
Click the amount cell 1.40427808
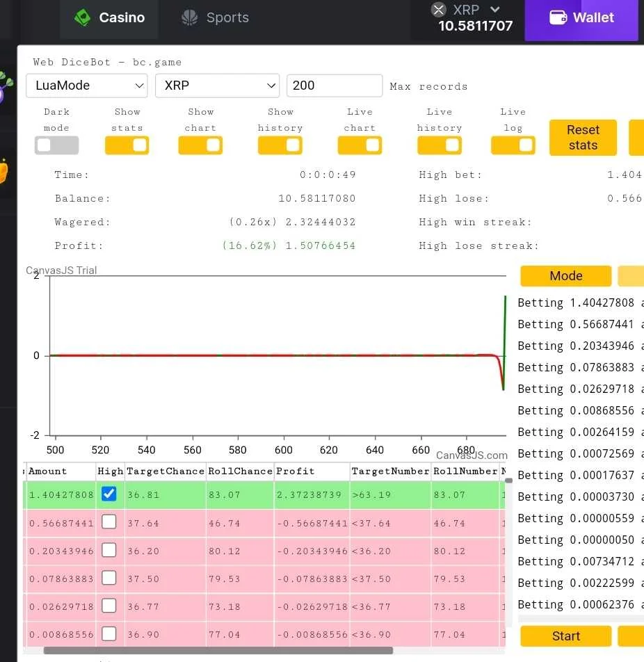[x=61, y=495]
